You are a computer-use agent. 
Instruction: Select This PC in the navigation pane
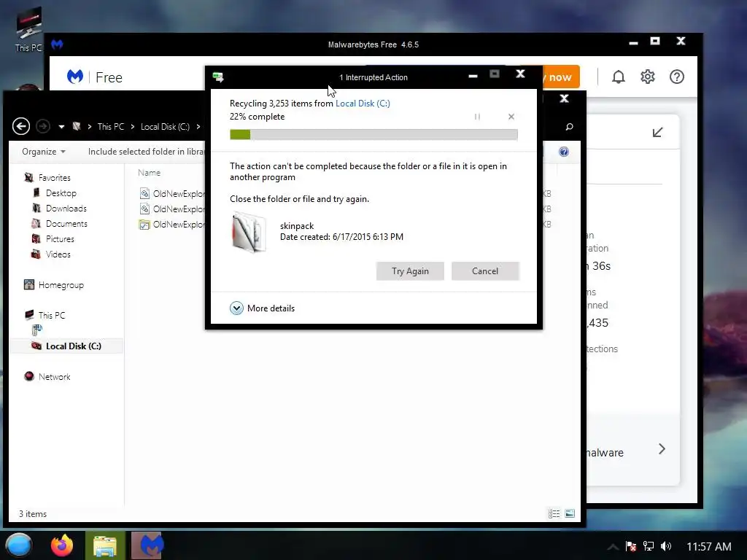(44, 315)
